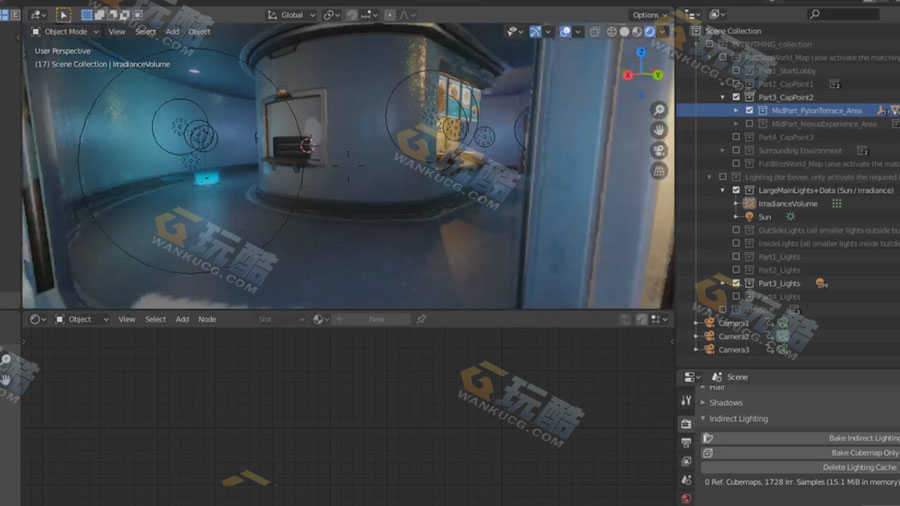Select IrradianceVolume in outliner
Screen dimensions: 900x506
coord(788,204)
